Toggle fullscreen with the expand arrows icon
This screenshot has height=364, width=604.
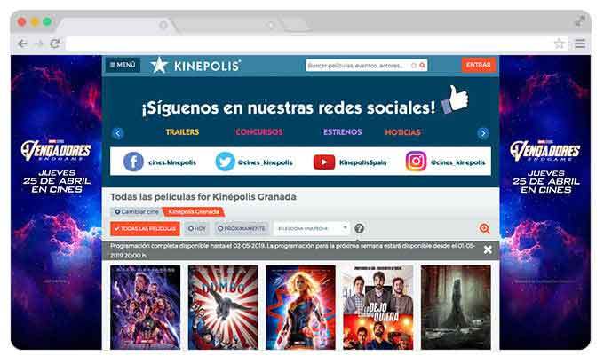(x=580, y=21)
